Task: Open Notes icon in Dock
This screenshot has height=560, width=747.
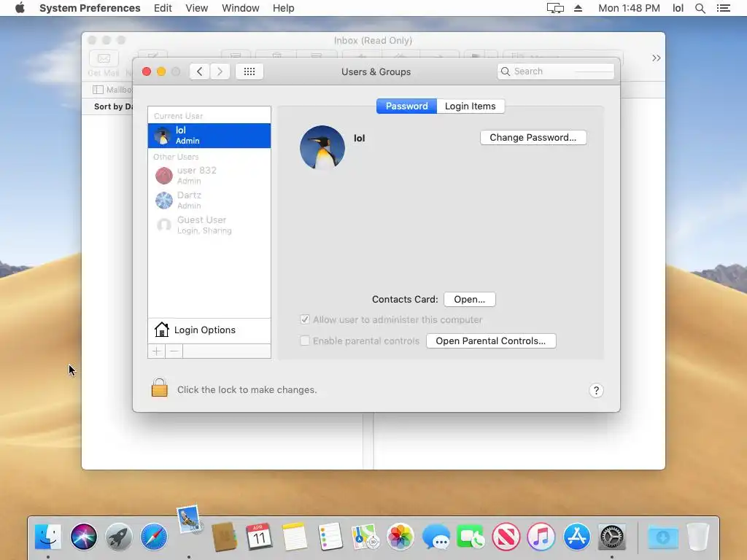Action: click(x=295, y=537)
